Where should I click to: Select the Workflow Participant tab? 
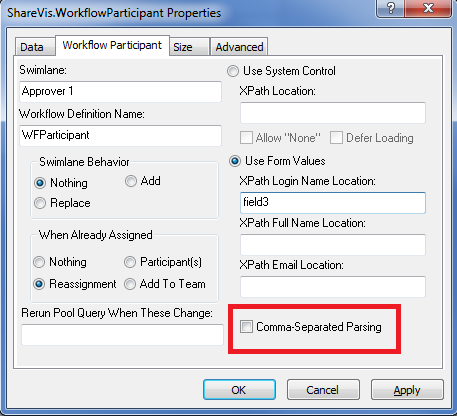(x=112, y=45)
